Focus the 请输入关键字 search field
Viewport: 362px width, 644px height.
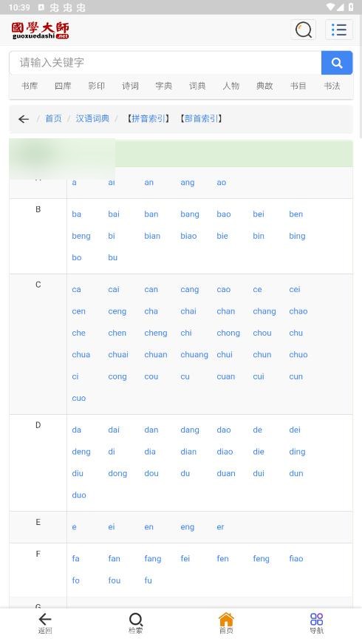pos(165,63)
